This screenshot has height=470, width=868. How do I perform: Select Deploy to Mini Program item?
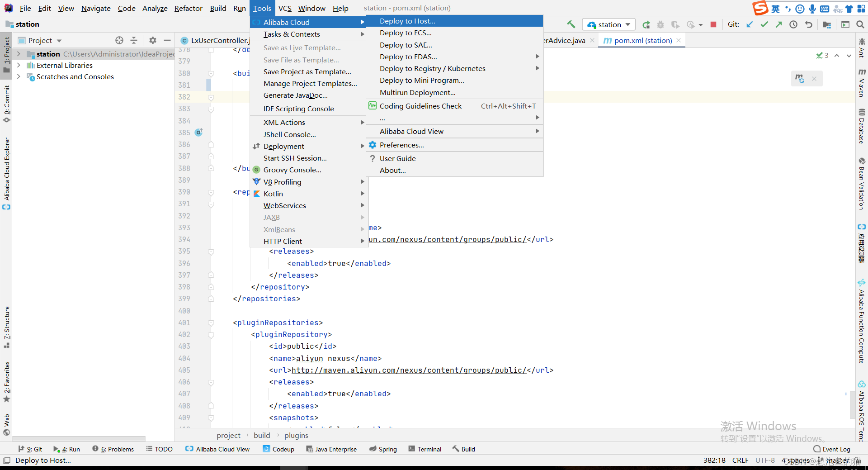454,80
